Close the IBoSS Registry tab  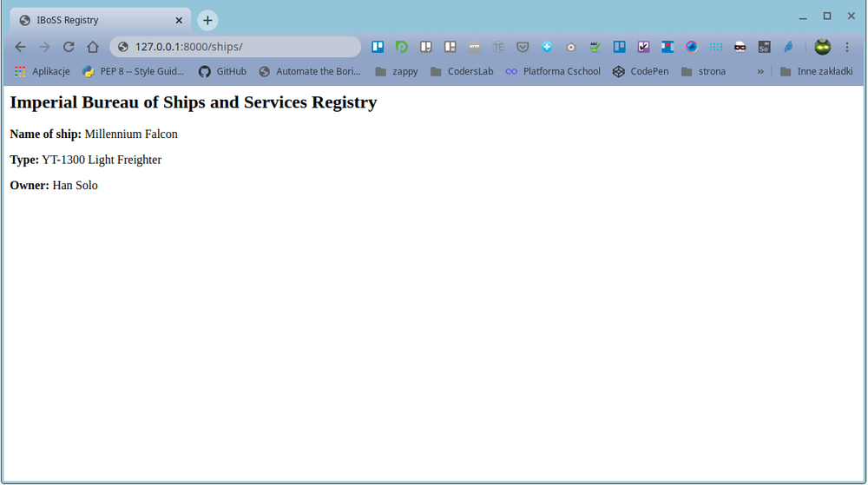pos(179,21)
